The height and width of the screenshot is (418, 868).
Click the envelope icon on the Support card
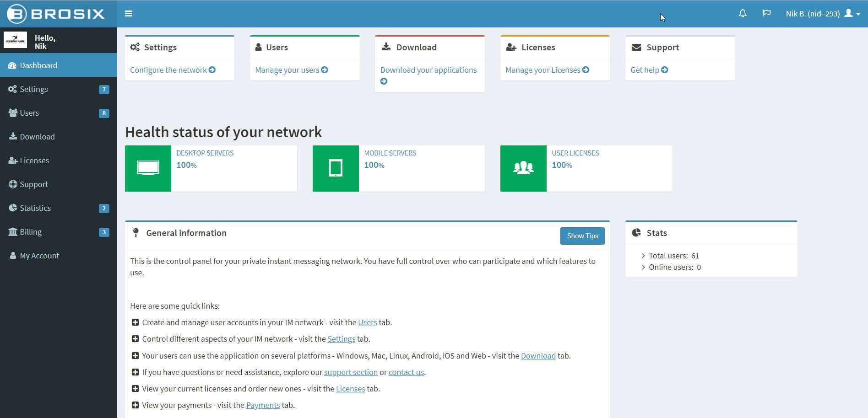pos(635,47)
